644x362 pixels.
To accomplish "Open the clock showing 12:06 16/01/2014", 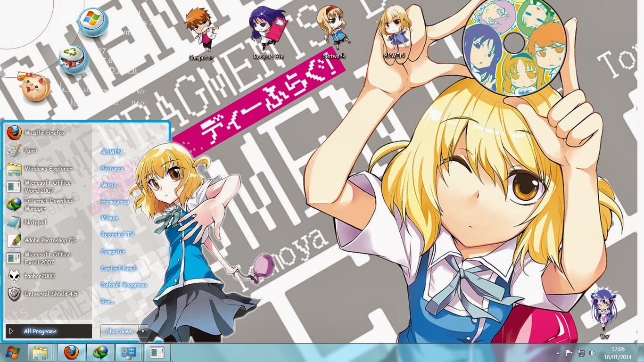I will tap(618, 353).
